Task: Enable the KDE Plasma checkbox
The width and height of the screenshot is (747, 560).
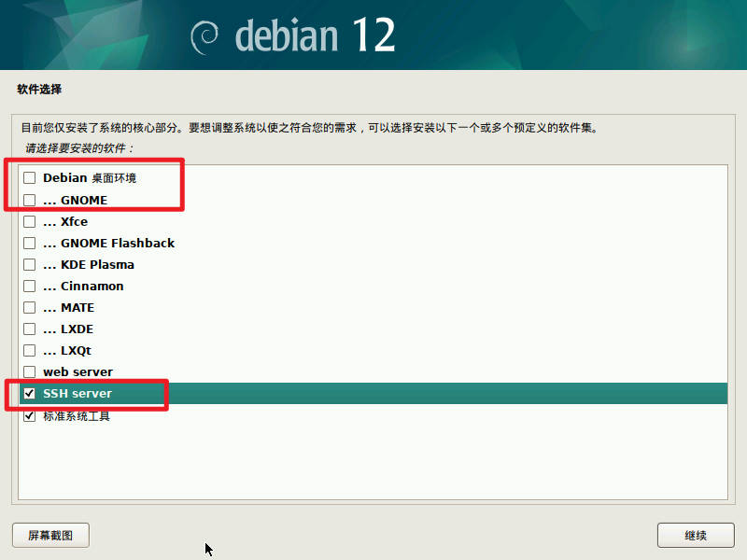Action: (x=30, y=264)
